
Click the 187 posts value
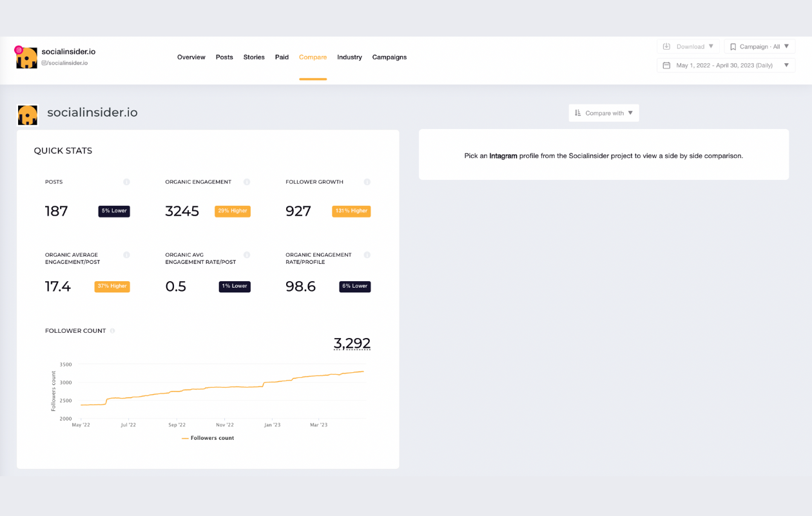pyautogui.click(x=56, y=211)
